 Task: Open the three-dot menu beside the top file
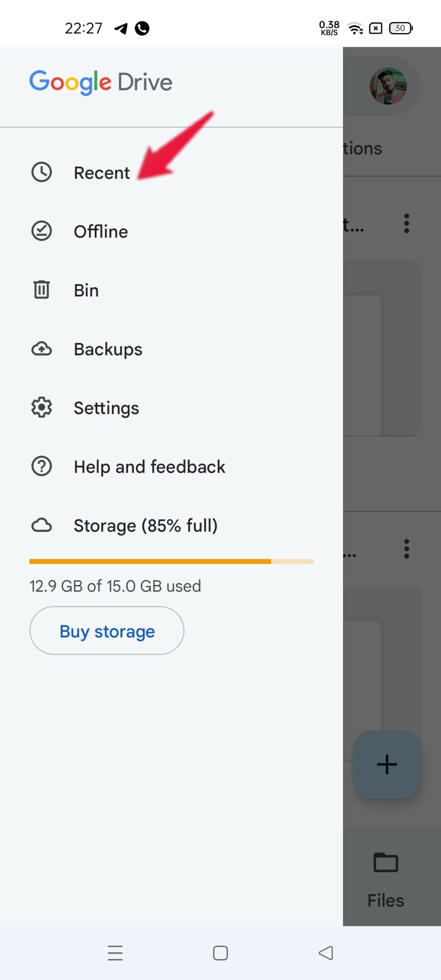point(407,222)
